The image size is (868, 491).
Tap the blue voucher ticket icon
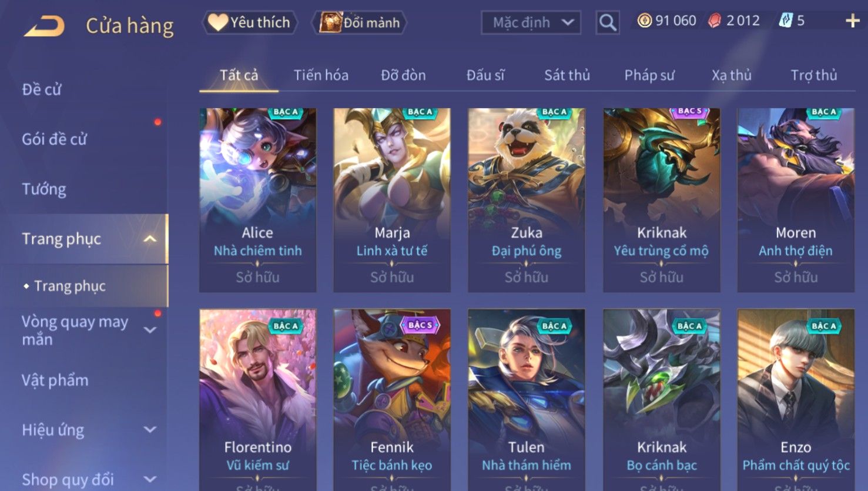pos(786,21)
